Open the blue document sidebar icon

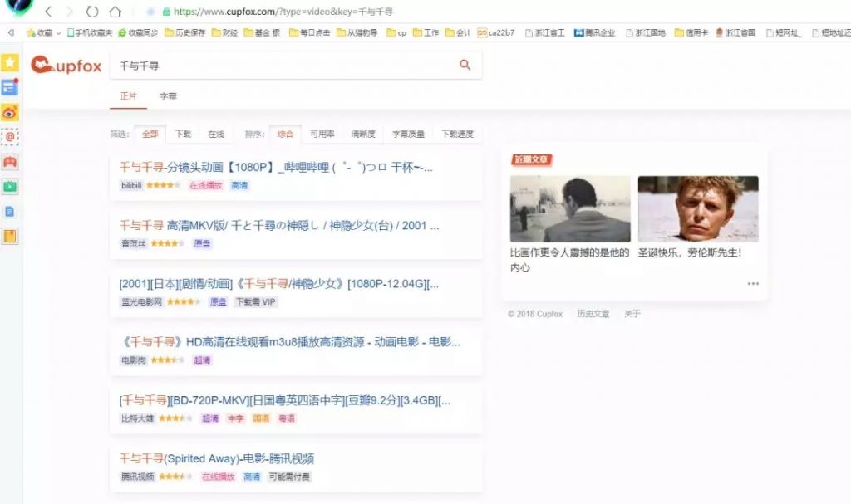pos(10,212)
